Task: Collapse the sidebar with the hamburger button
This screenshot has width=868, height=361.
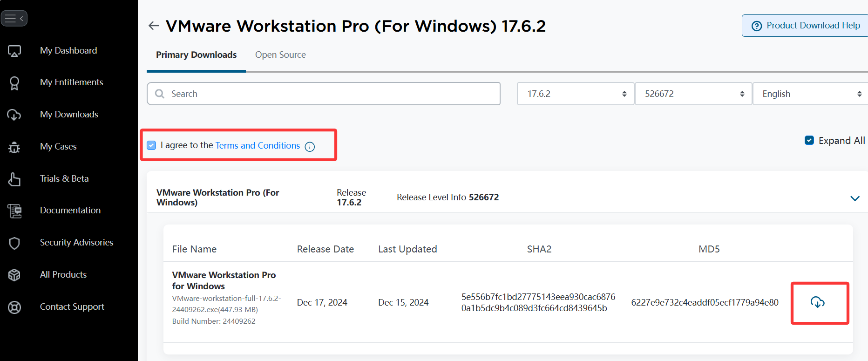Action: [14, 19]
